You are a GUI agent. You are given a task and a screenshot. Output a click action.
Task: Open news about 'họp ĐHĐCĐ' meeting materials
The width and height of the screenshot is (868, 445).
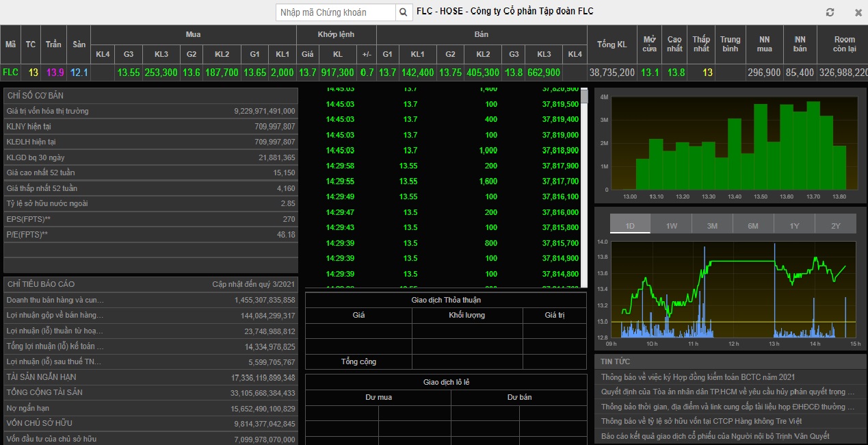click(728, 407)
